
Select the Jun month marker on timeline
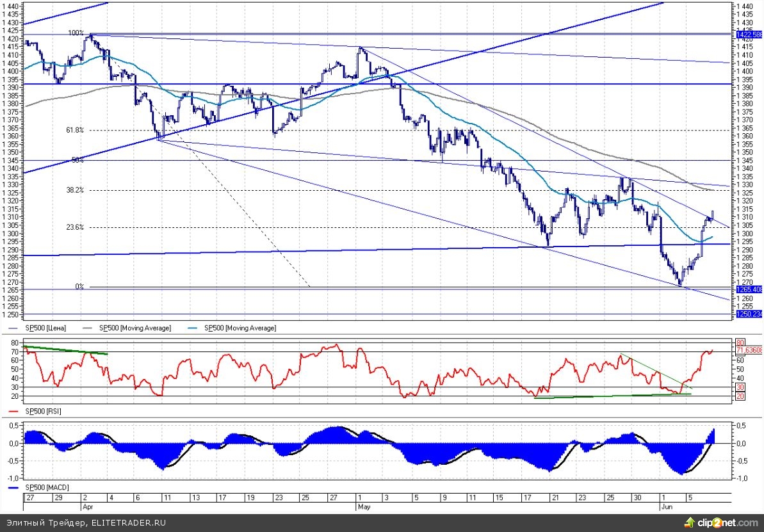pos(666,505)
